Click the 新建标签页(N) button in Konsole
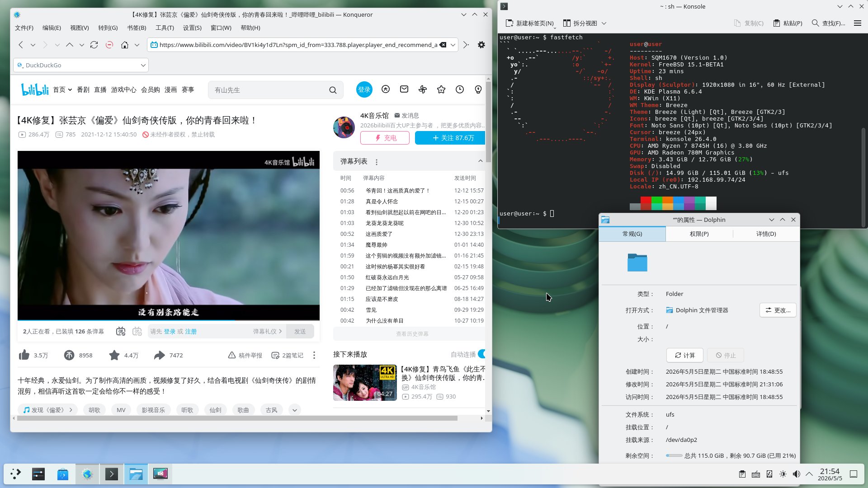 tap(529, 23)
